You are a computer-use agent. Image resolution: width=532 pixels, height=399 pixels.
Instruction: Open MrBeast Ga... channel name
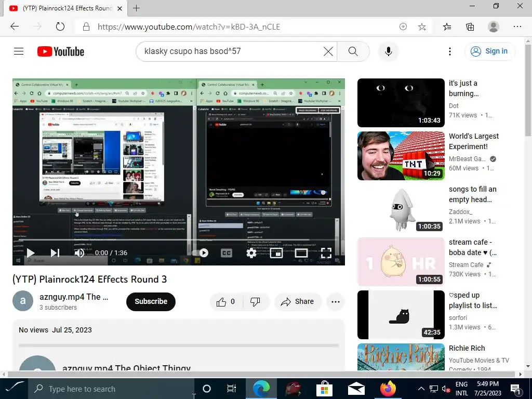tap(467, 159)
